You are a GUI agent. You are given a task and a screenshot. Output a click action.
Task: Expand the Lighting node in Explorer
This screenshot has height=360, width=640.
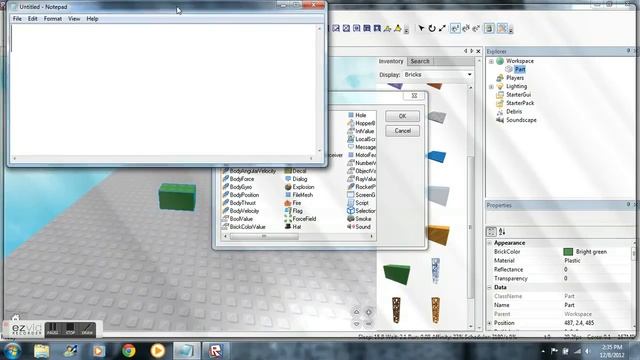[x=491, y=87]
